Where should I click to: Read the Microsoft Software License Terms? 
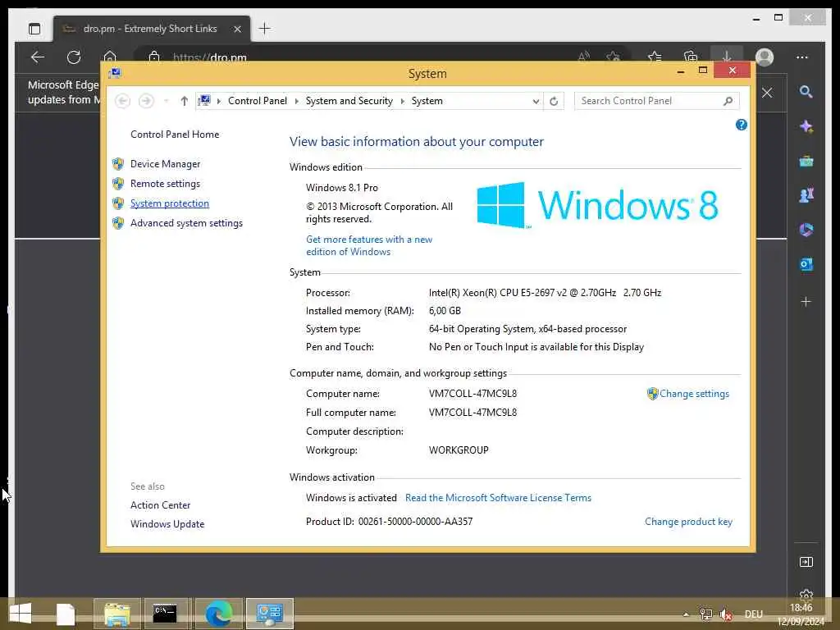498,498
